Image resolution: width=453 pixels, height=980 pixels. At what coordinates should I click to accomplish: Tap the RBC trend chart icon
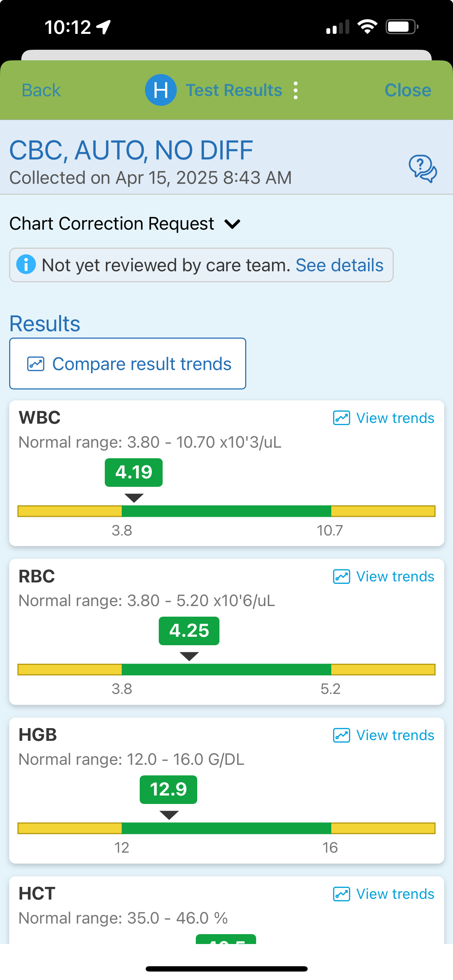pos(341,576)
